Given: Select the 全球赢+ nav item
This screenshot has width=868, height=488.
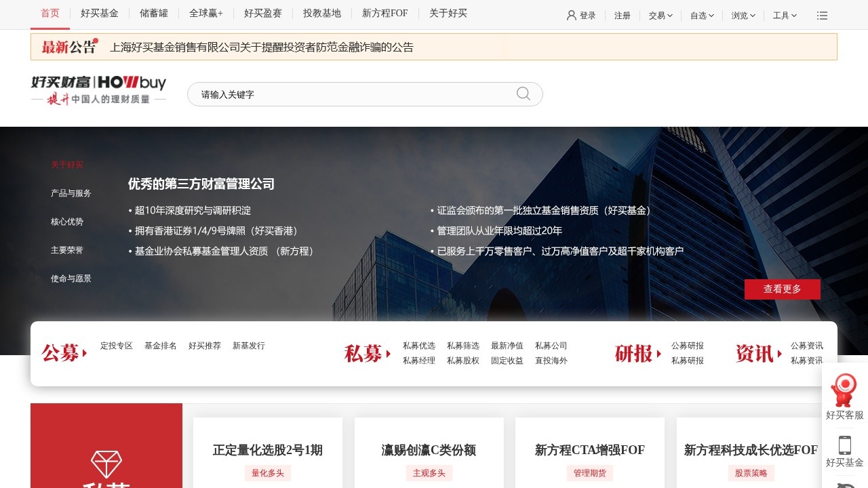Looking at the screenshot, I should click(x=206, y=14).
